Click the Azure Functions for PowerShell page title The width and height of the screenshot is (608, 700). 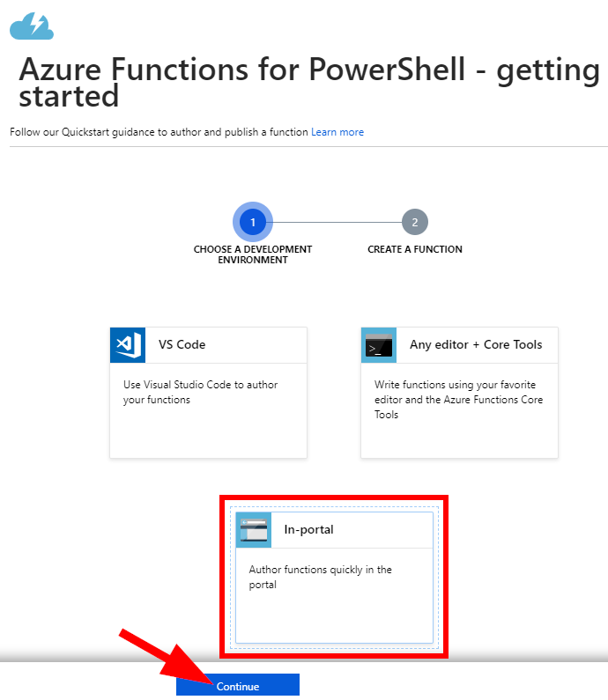click(309, 82)
